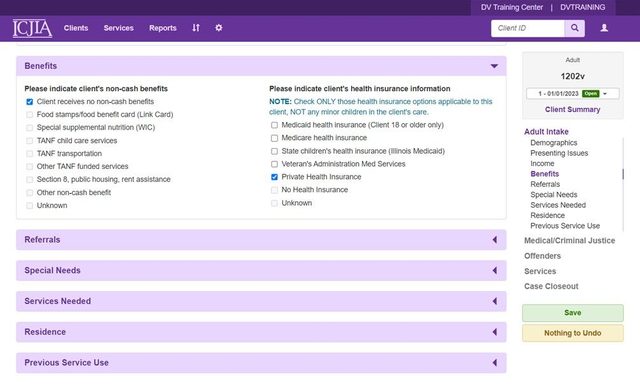The image size is (640, 387).
Task: Open the Clients menu
Action: (76, 28)
